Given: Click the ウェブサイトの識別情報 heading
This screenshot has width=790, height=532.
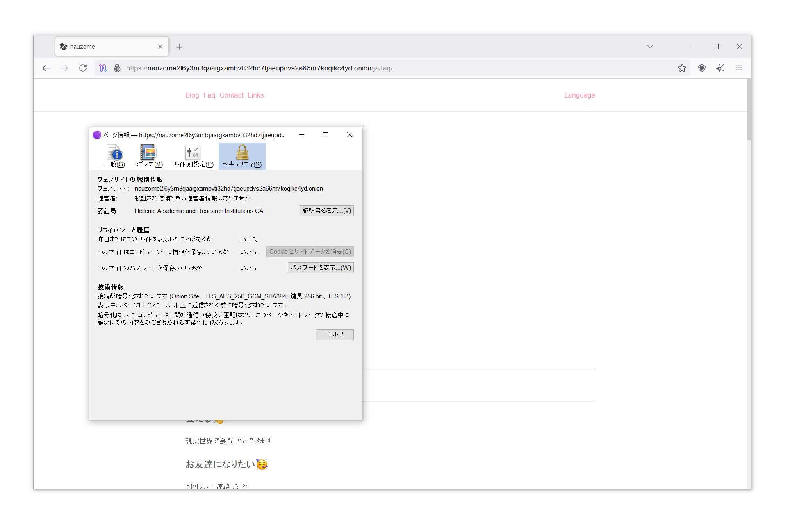Looking at the screenshot, I should 130,179.
